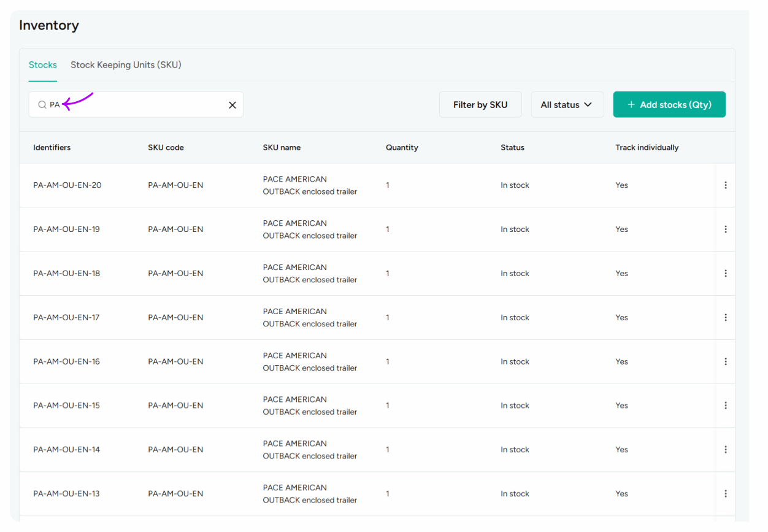
Task: Open actions menu for PA-AM-OU-EN-15
Action: point(726,405)
